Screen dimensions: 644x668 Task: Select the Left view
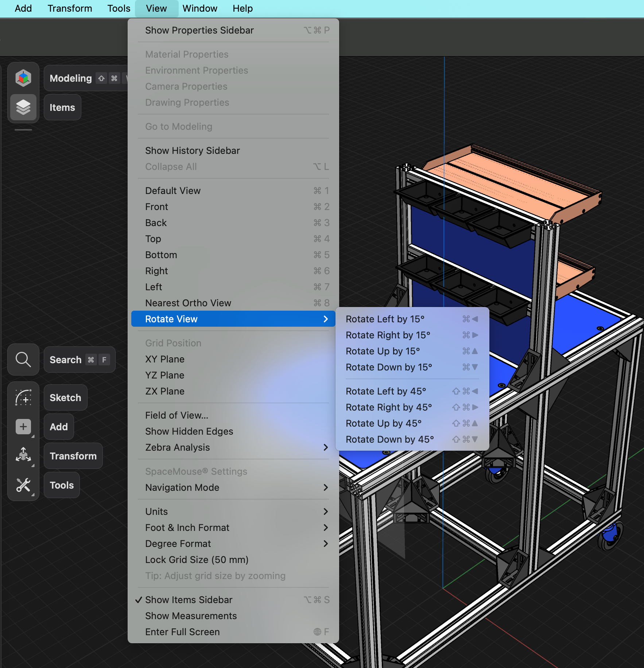tap(233, 287)
